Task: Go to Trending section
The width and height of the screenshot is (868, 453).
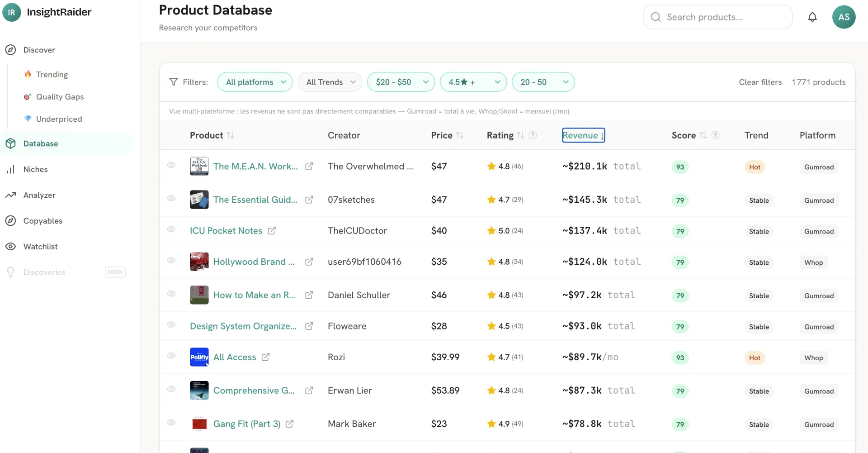Action: click(52, 74)
